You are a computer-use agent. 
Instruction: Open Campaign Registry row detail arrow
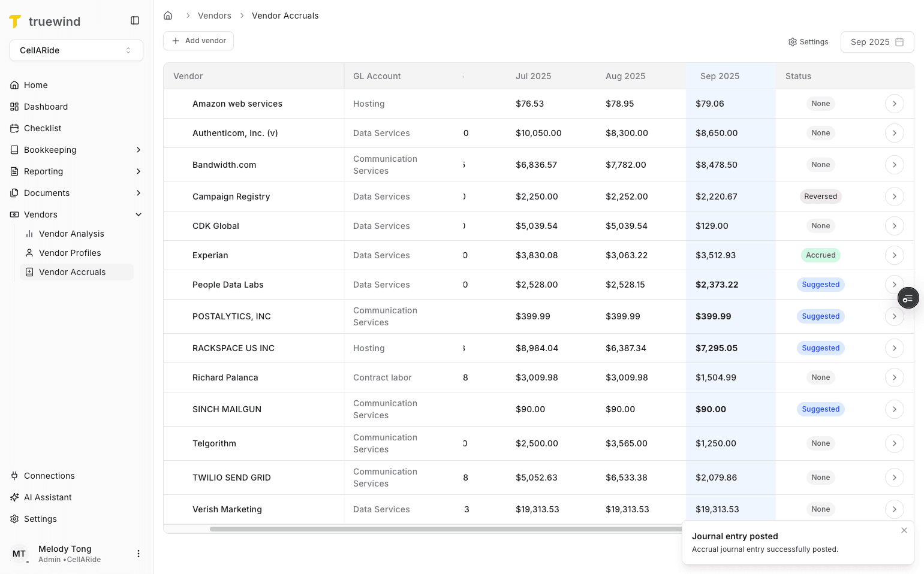(x=894, y=197)
